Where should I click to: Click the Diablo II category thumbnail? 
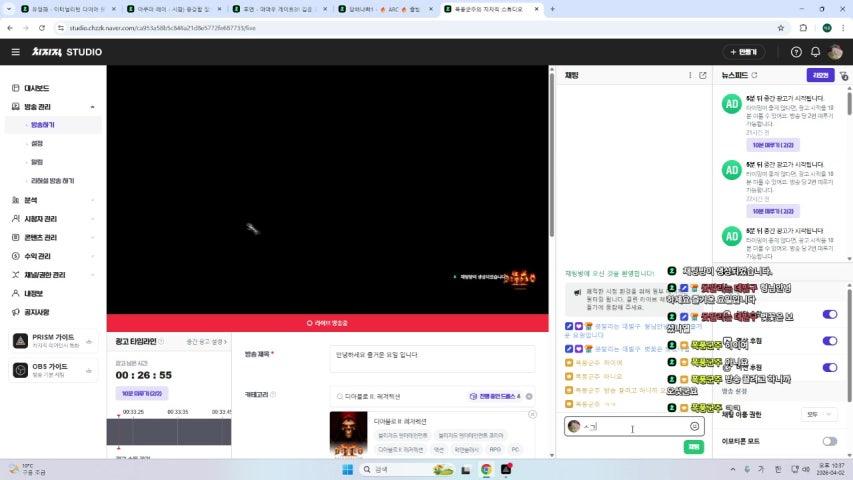348,434
